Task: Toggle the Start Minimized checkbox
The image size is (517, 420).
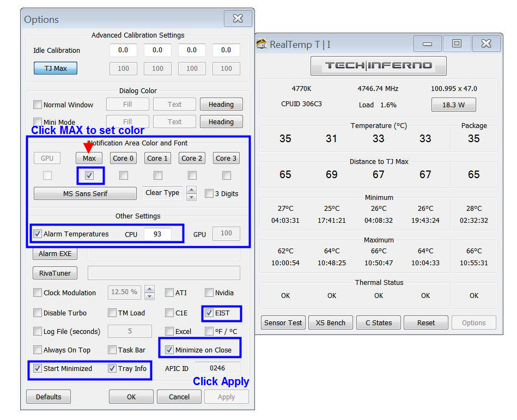Action: (38, 368)
